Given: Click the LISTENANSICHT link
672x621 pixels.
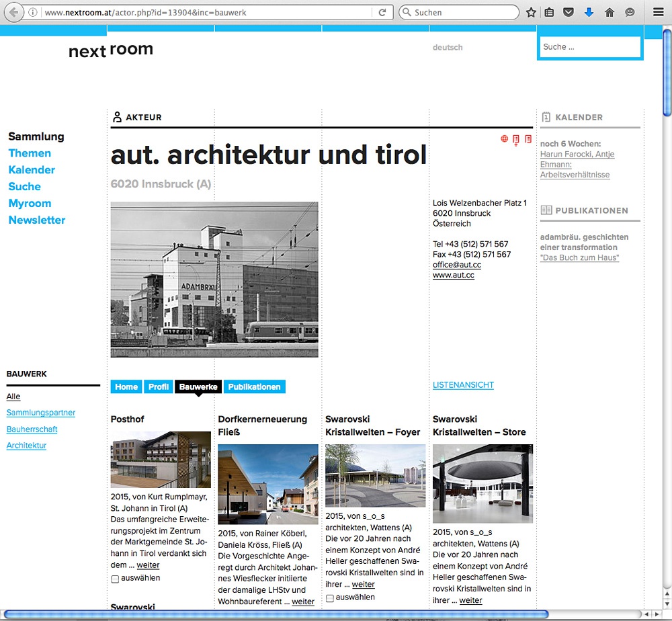Looking at the screenshot, I should pos(463,385).
